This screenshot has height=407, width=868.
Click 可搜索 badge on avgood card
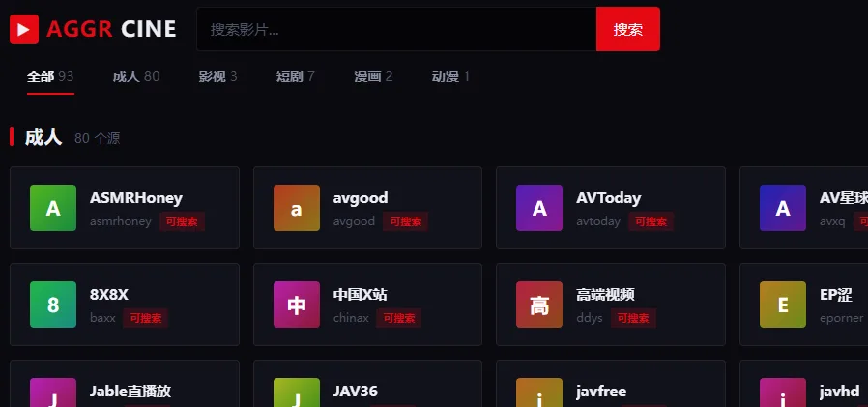point(406,221)
